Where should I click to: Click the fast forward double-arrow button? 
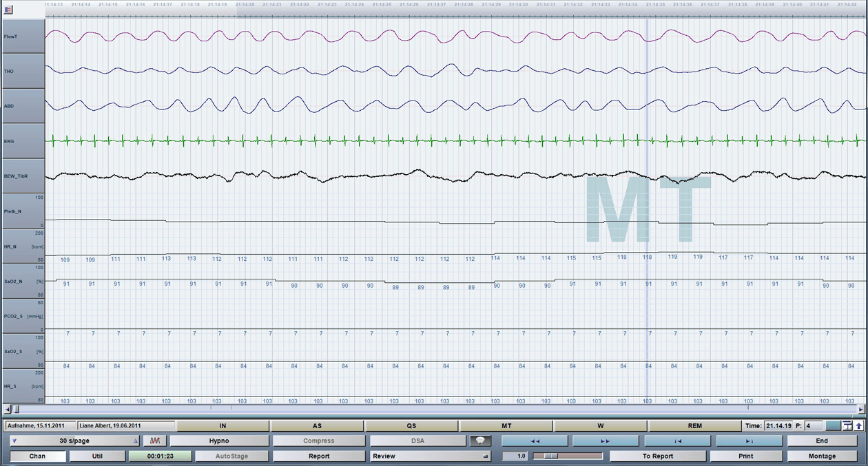(x=606, y=441)
